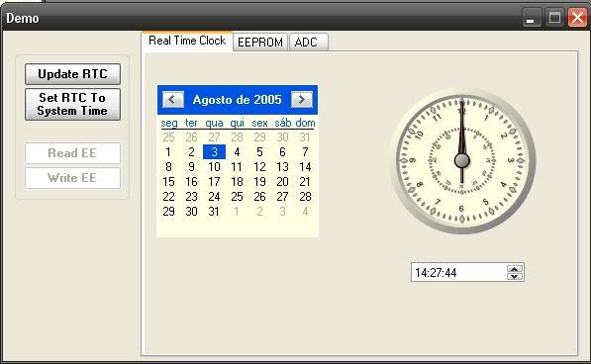591x364 pixels.
Task: Click the 14:27:44 time field
Action: (459, 272)
